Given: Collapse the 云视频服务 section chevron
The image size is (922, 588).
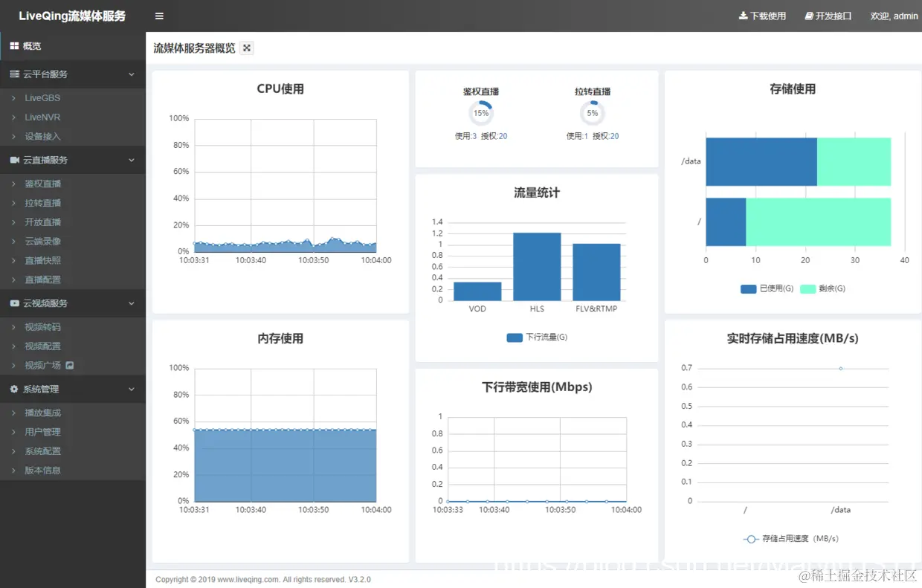Looking at the screenshot, I should coord(132,303).
